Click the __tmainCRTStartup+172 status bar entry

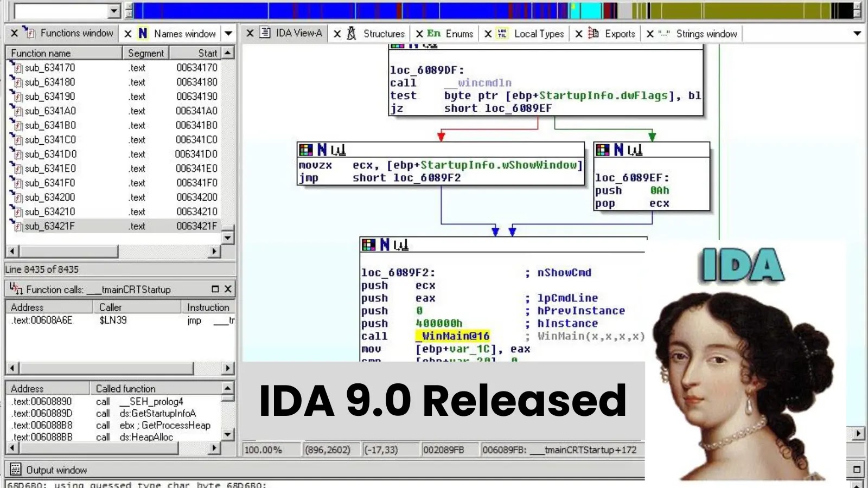[559, 450]
